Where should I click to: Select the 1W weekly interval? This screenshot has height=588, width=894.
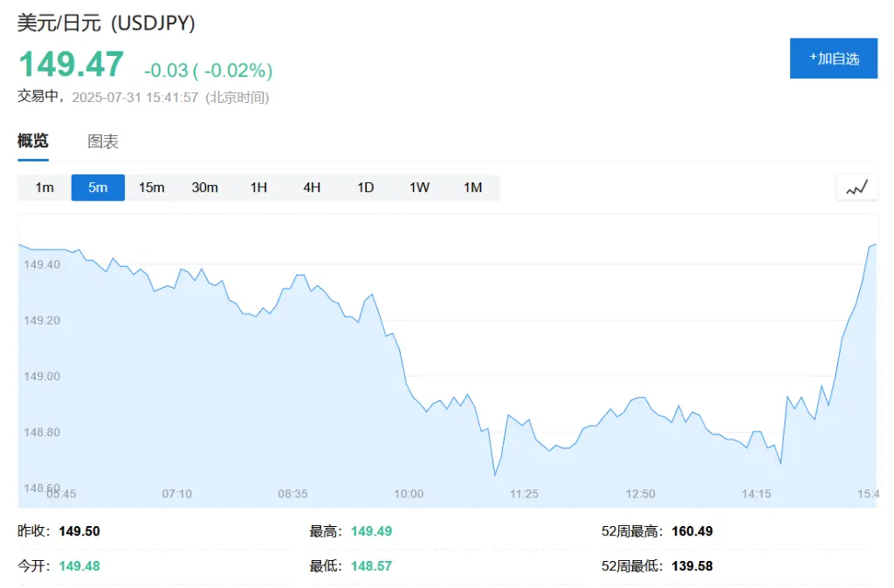pos(419,188)
